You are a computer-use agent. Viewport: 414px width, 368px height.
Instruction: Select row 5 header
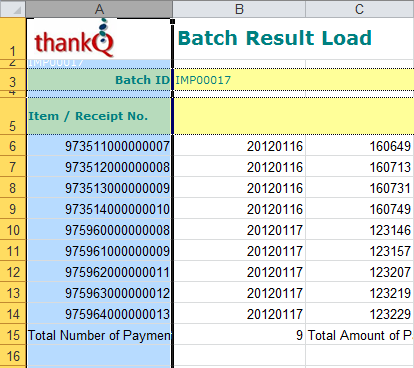(x=13, y=116)
